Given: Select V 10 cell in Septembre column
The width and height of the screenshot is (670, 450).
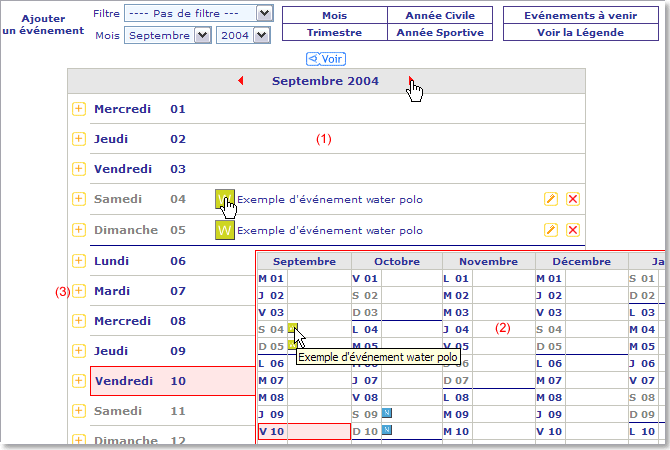Looking at the screenshot, I should tap(304, 431).
